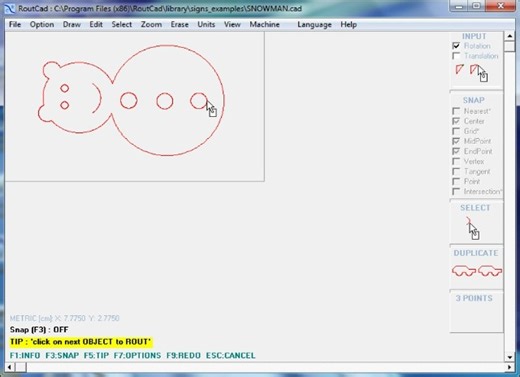Maximize the RoutCad window
520x377 pixels.
476,6
